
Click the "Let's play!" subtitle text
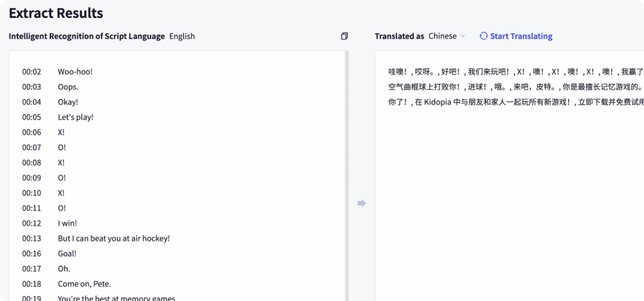pos(75,117)
